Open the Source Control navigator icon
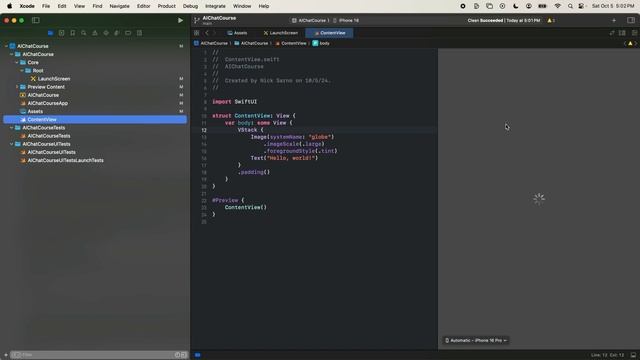 [62, 33]
